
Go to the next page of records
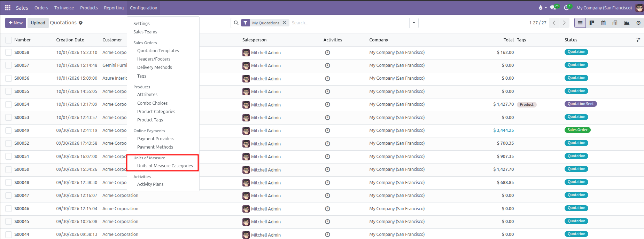tap(564, 23)
